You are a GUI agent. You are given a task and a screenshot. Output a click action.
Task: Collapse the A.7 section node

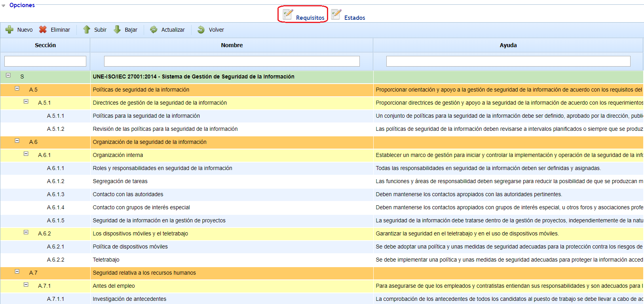[17, 271]
